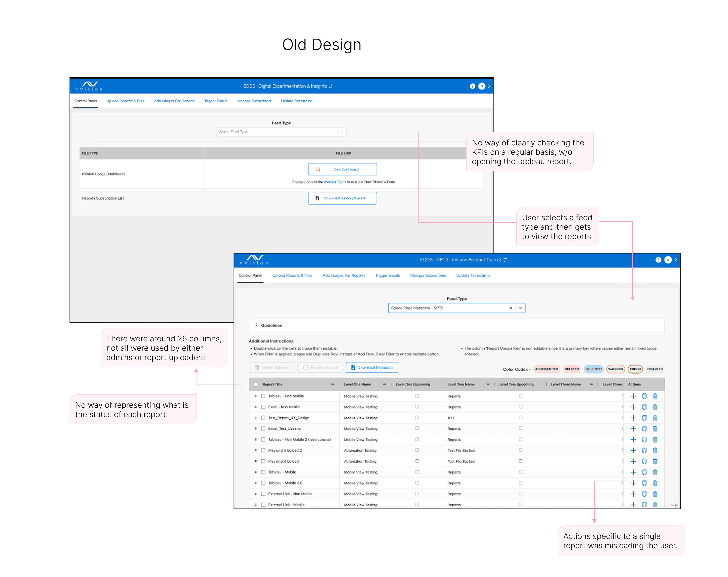Click the switch-team arrows beside nVision Product Team 2
This screenshot has height=577, width=728.
[506, 260]
